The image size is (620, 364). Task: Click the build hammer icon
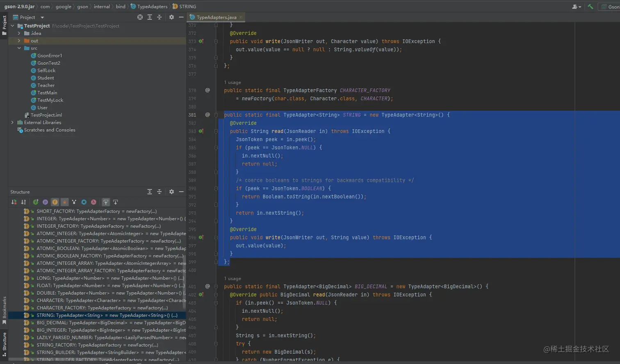(x=590, y=7)
